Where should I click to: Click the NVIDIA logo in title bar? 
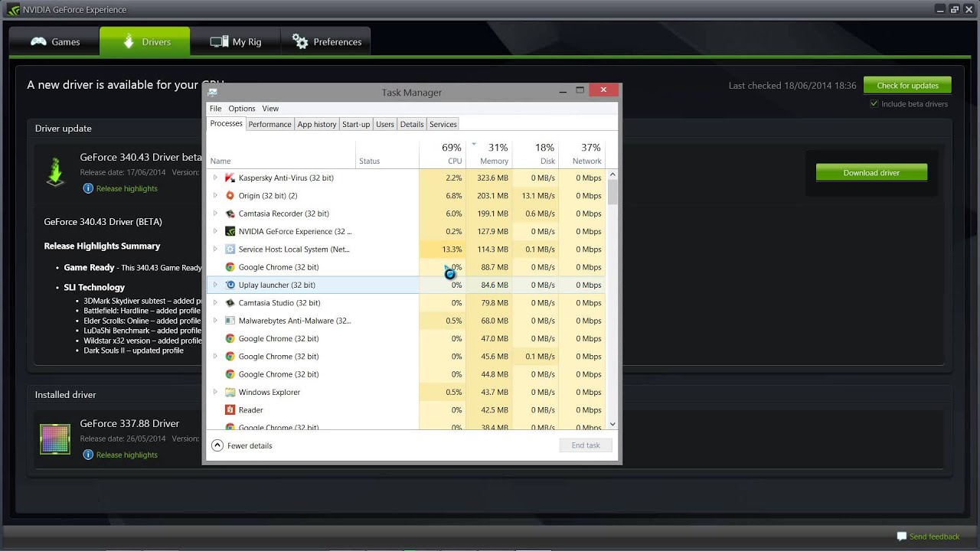[x=13, y=10]
